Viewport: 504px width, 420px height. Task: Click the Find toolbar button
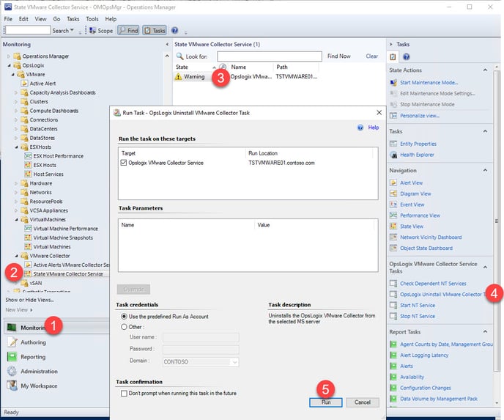(x=128, y=31)
